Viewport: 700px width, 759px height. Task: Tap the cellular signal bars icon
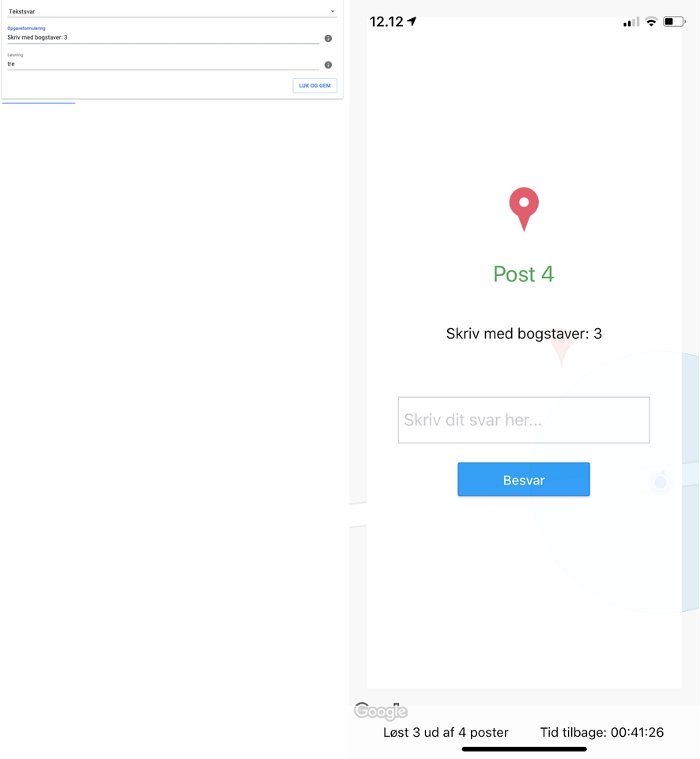click(x=631, y=21)
